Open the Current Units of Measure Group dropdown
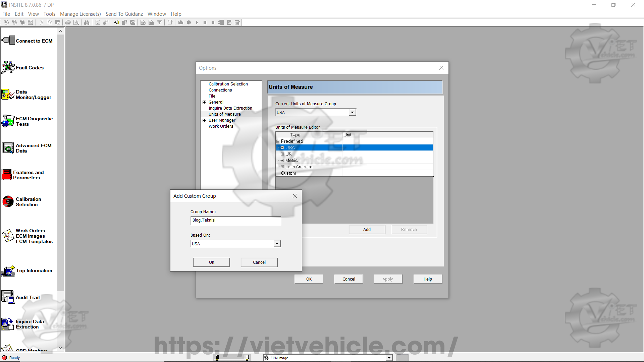The width and height of the screenshot is (644, 362). click(x=352, y=113)
